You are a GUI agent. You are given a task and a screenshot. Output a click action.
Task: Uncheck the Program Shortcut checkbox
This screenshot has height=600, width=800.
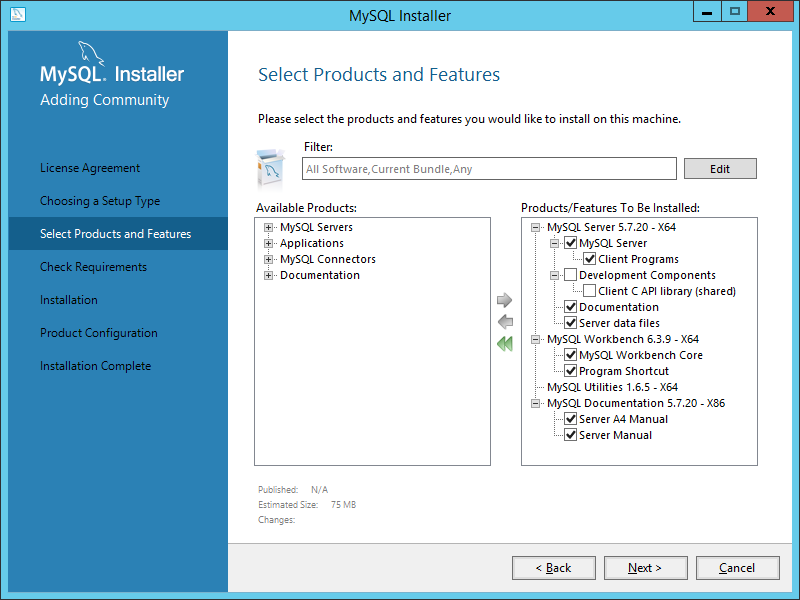tap(570, 371)
